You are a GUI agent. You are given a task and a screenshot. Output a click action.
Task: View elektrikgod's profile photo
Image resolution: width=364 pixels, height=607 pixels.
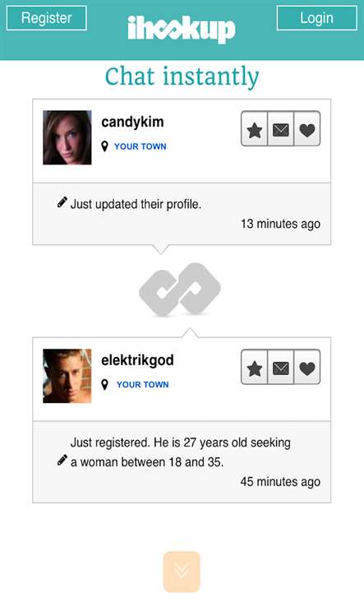coord(67,376)
